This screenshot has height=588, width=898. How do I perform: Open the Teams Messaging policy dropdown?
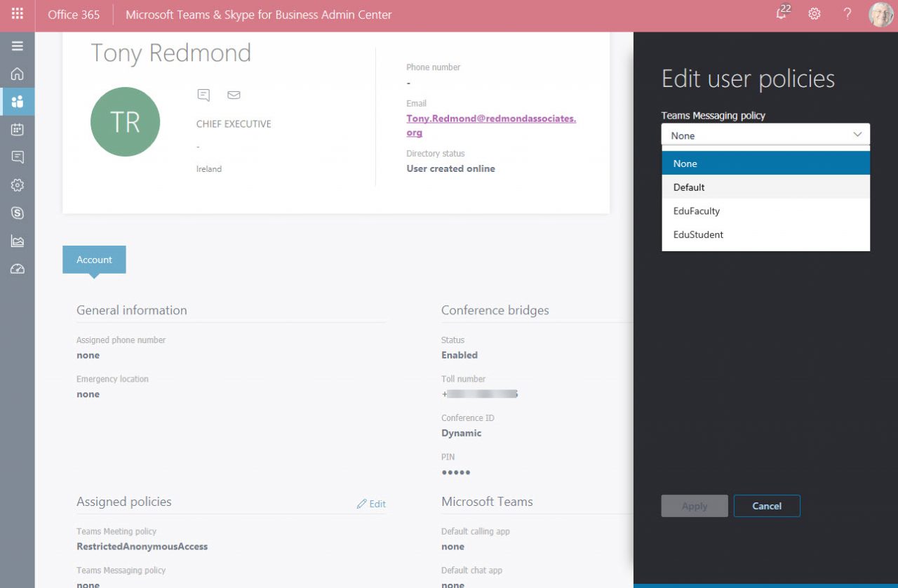point(765,135)
